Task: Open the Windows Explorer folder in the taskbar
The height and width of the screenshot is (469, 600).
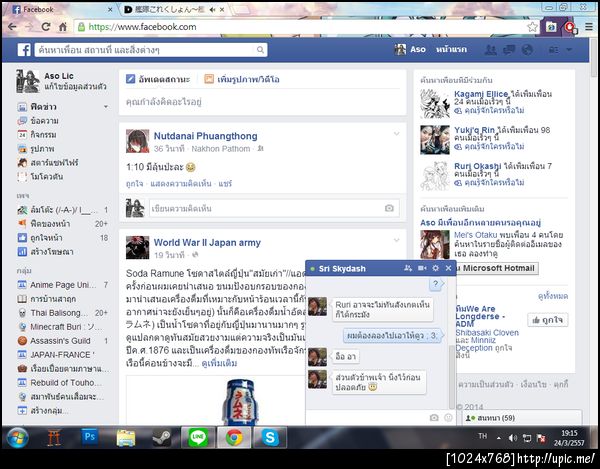Action: point(126,438)
